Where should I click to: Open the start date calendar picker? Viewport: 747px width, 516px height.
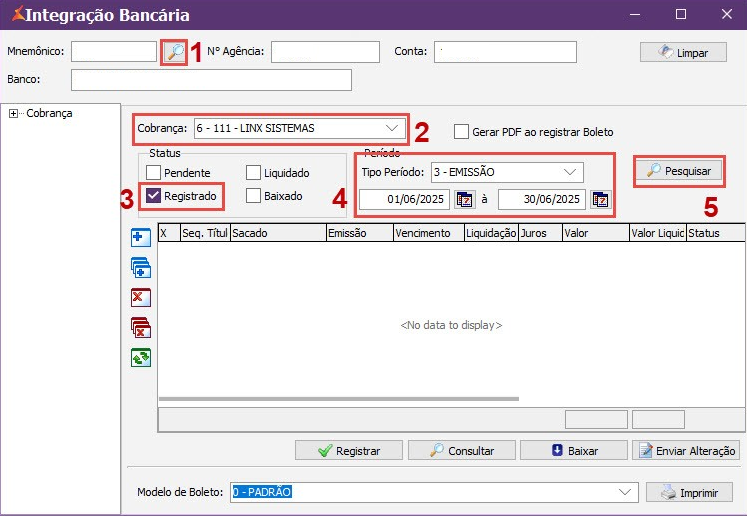point(464,200)
